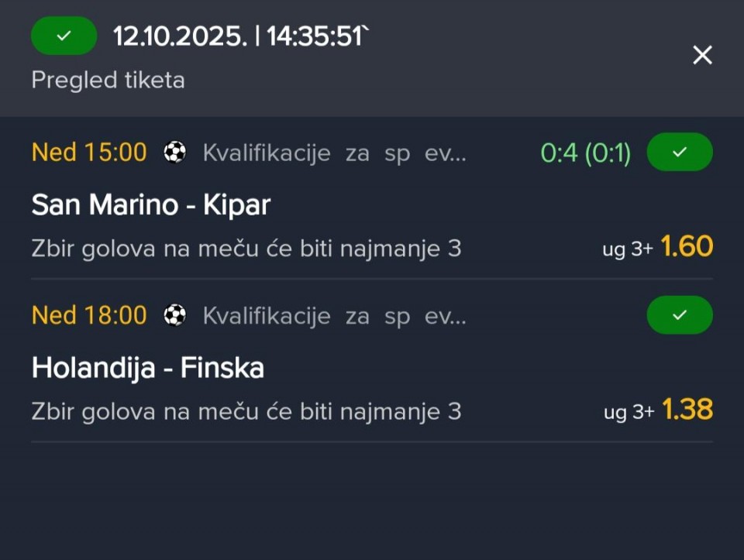Close the Pregled tiketa ticket overview

[702, 55]
